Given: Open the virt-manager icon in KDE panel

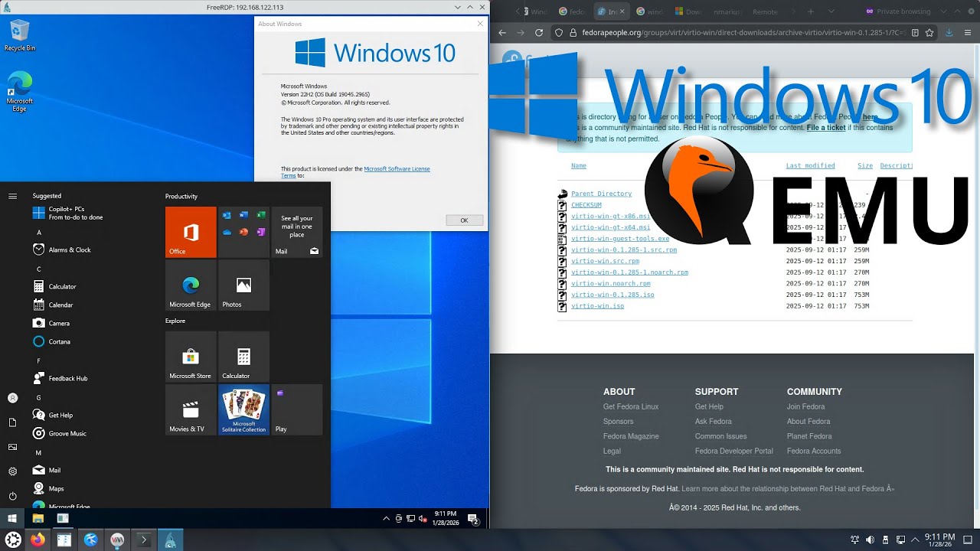Looking at the screenshot, I should tap(117, 540).
